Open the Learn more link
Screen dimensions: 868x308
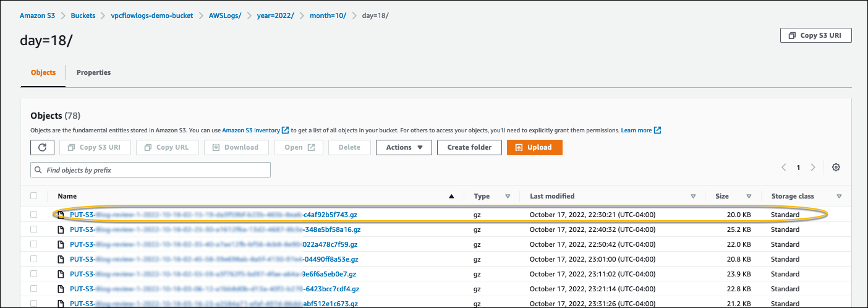point(636,130)
